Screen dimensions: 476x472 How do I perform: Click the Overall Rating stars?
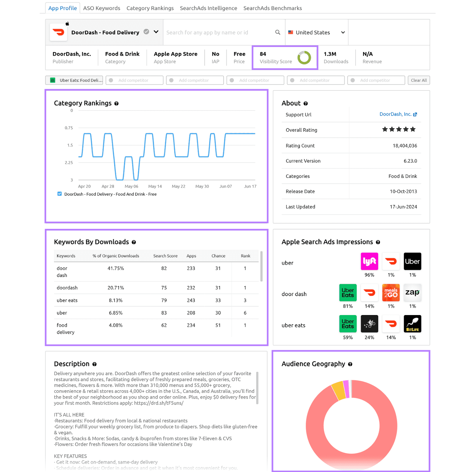point(399,129)
